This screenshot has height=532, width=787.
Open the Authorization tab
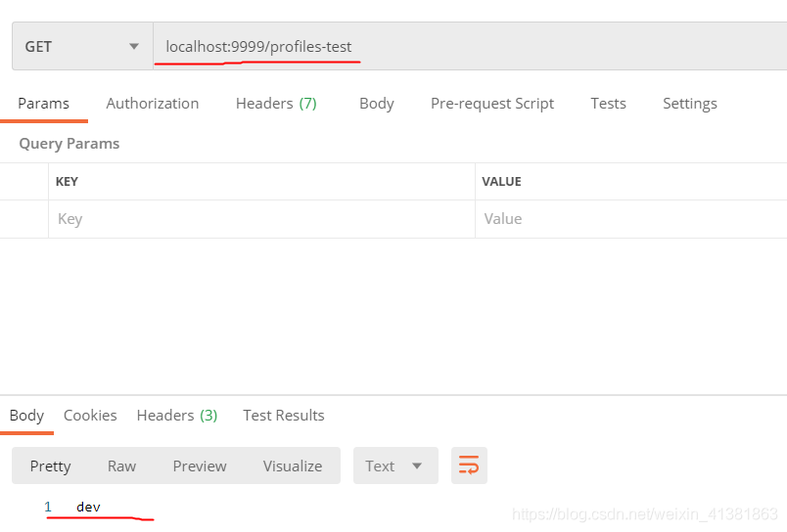tap(153, 104)
